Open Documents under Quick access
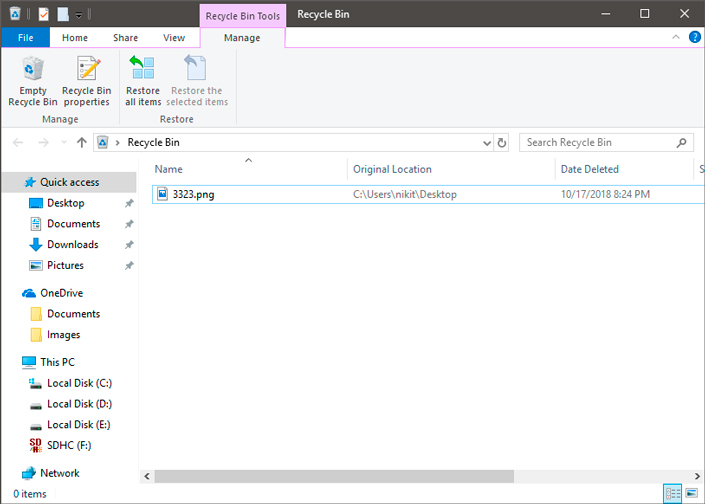 tap(74, 224)
